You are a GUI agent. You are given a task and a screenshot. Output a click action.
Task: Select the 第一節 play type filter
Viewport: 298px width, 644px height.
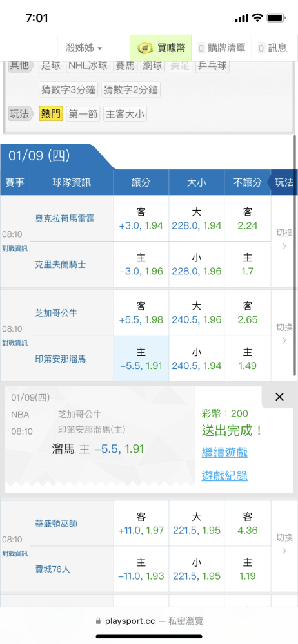[x=83, y=114]
